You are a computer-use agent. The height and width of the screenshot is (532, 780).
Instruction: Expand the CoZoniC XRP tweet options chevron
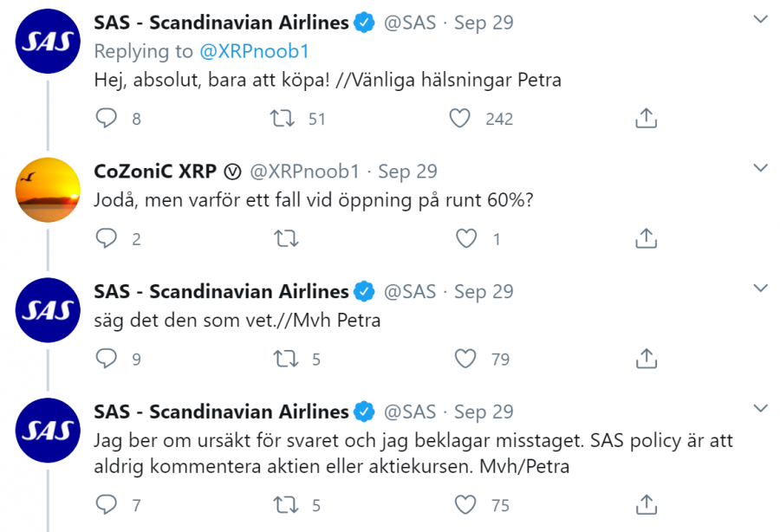[759, 168]
